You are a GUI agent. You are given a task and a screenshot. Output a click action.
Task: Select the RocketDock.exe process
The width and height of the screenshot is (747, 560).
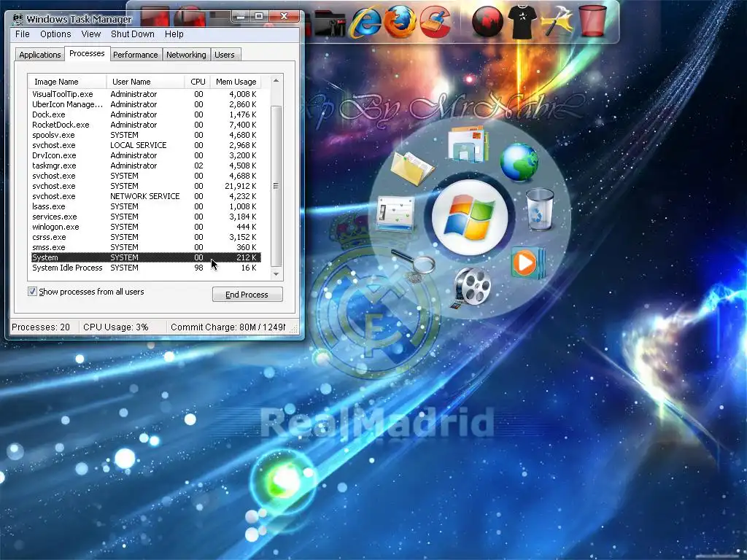[145, 125]
